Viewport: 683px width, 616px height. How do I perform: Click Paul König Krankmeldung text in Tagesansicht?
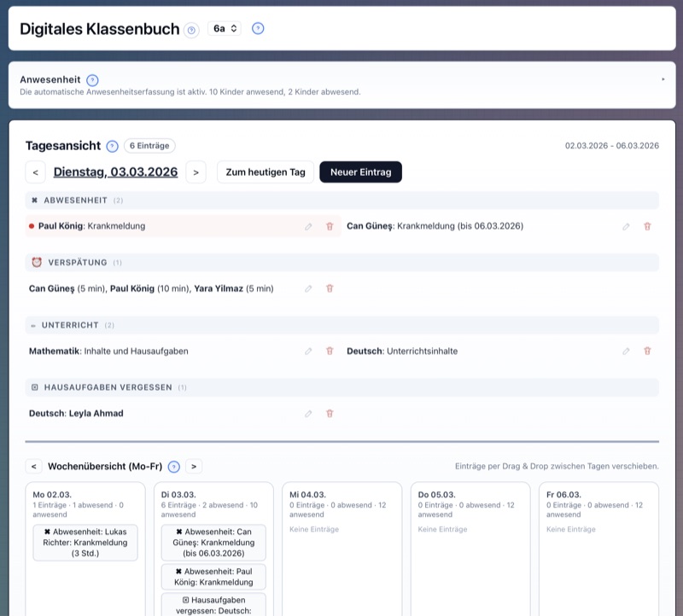click(x=92, y=226)
